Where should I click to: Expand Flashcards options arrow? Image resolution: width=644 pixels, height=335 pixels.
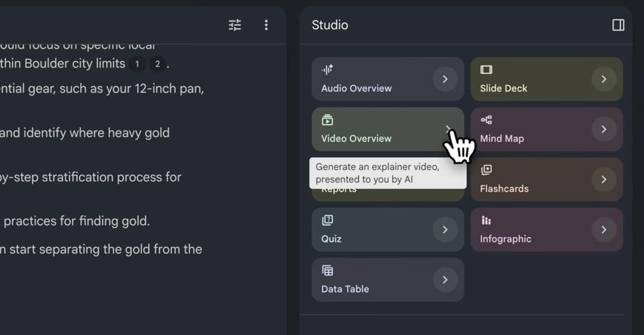(604, 180)
